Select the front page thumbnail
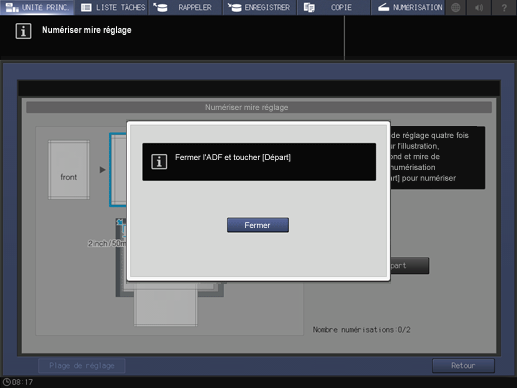517x388 pixels. coord(69,170)
